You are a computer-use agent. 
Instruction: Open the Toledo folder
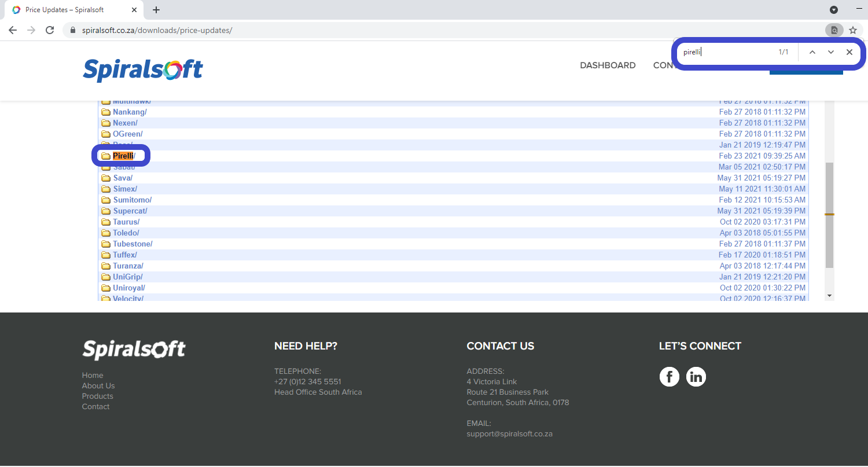tap(126, 233)
